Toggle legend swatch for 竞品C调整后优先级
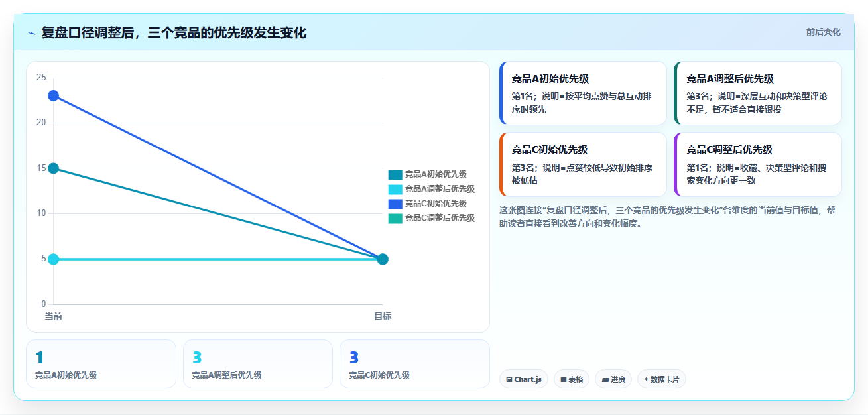The height and width of the screenshot is (415, 868). point(395,218)
